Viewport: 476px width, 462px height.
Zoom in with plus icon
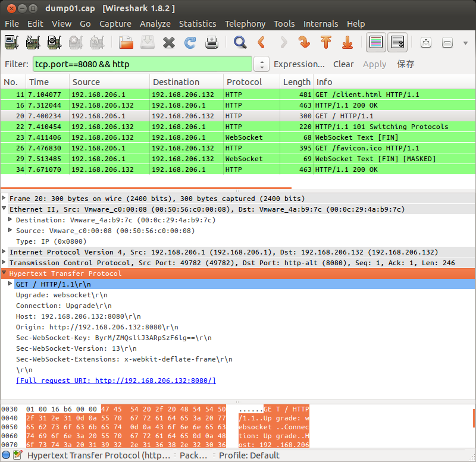point(426,42)
